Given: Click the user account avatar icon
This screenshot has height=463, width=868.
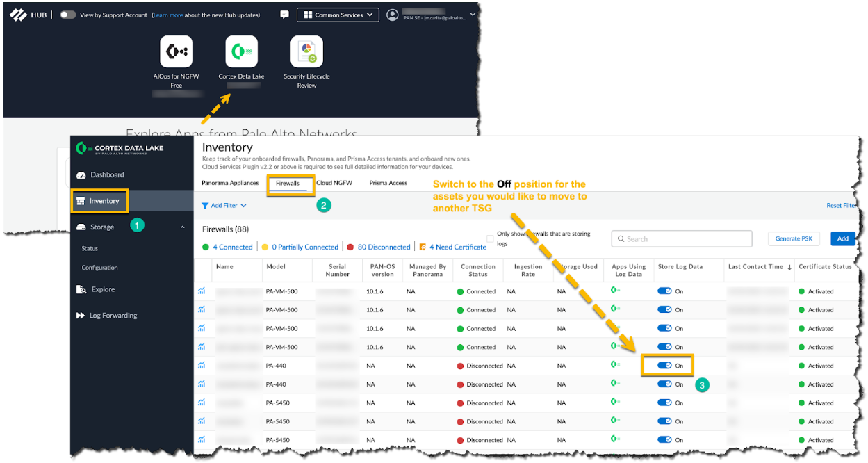Looking at the screenshot, I should click(393, 15).
